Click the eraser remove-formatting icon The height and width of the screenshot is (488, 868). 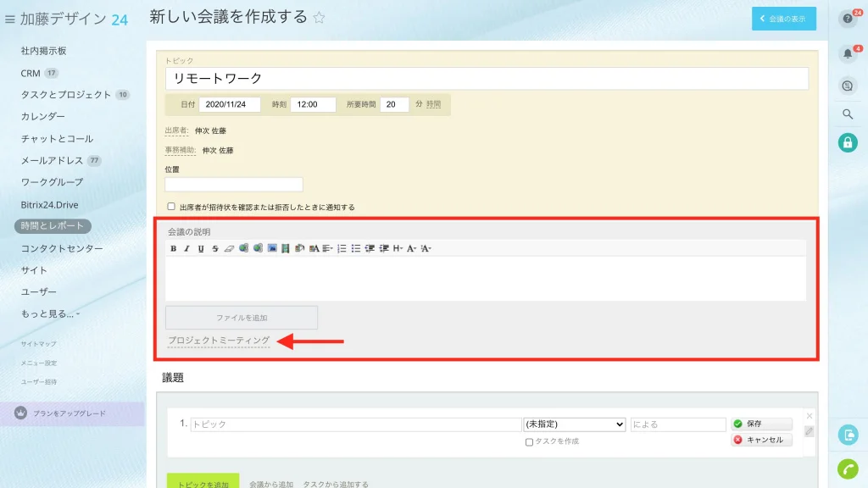click(229, 248)
